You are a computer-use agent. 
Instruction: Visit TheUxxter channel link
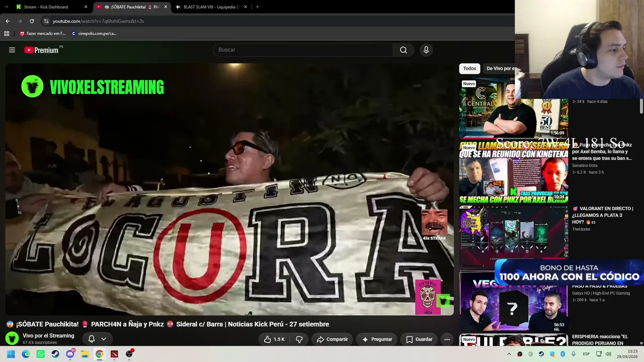pyautogui.click(x=581, y=229)
